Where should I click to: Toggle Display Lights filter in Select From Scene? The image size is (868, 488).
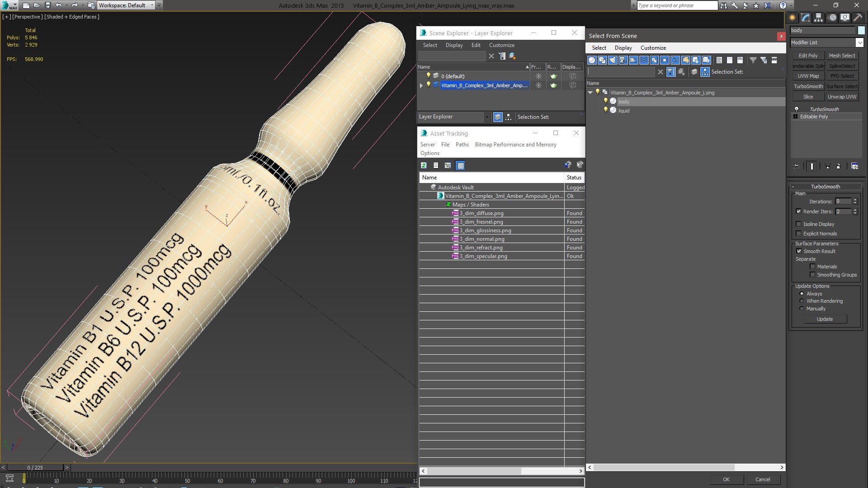click(613, 60)
